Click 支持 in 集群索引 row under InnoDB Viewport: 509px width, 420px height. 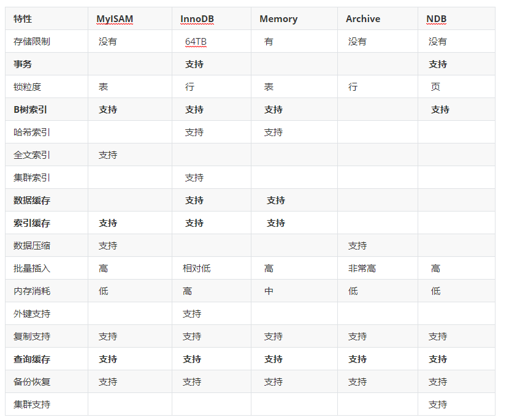tap(194, 178)
